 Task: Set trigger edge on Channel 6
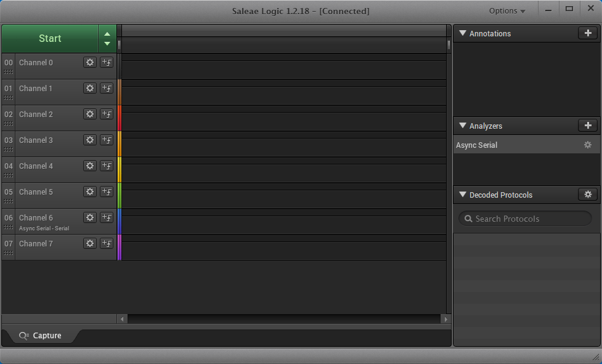point(107,217)
